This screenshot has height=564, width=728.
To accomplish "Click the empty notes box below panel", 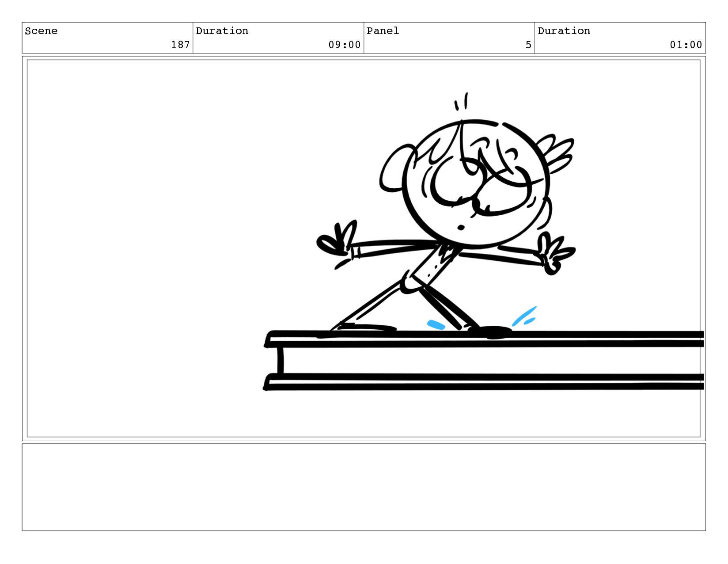I will 364,487.
